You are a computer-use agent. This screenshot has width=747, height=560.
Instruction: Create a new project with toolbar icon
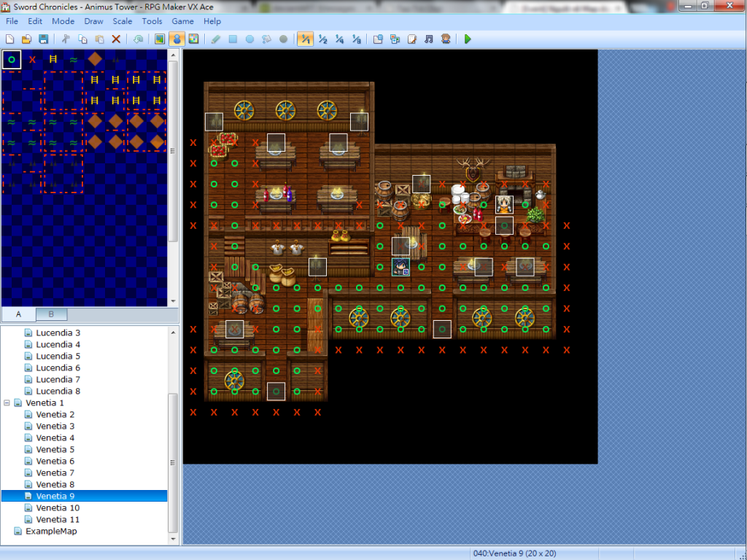[9, 39]
